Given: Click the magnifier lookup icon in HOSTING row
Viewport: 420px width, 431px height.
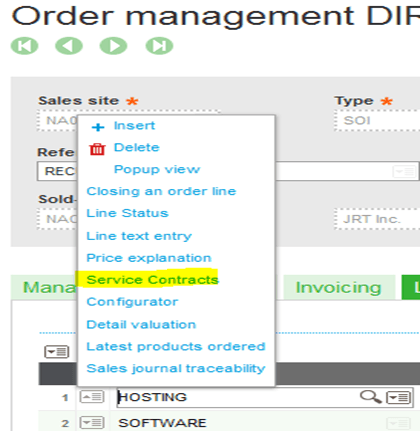Looking at the screenshot, I should coord(370,397).
